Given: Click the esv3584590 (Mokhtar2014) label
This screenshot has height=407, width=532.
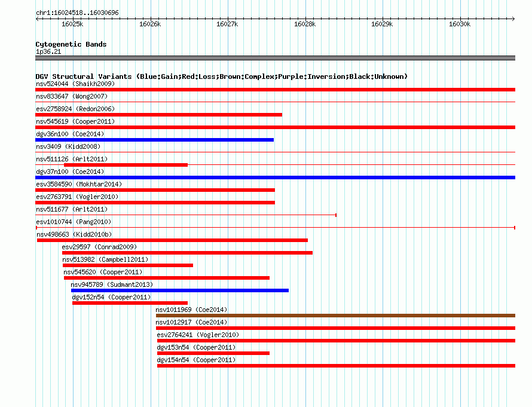Looking at the screenshot, I should coord(79,184).
